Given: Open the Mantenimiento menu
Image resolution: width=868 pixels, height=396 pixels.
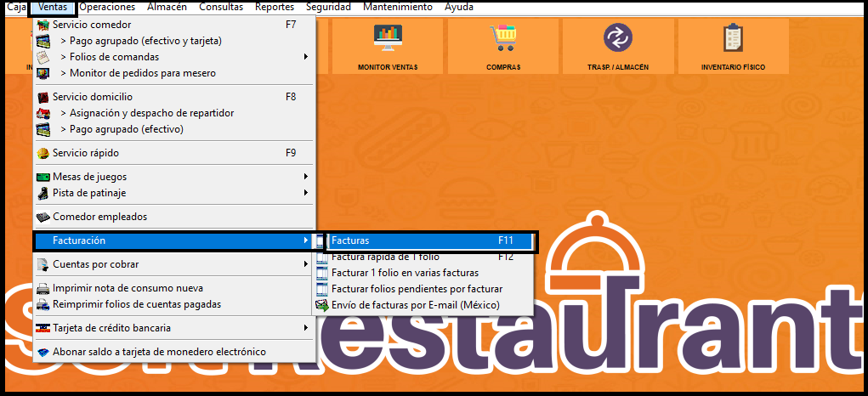Looking at the screenshot, I should [x=398, y=7].
